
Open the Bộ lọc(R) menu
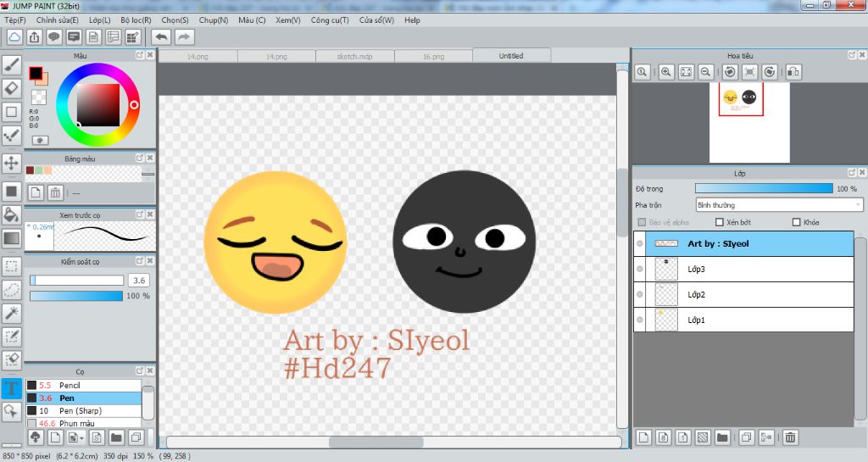136,19
